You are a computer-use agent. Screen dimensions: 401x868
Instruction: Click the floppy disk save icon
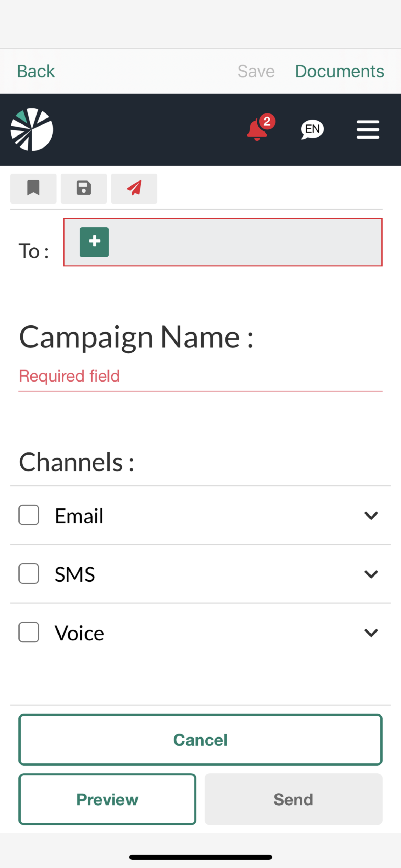tap(84, 188)
